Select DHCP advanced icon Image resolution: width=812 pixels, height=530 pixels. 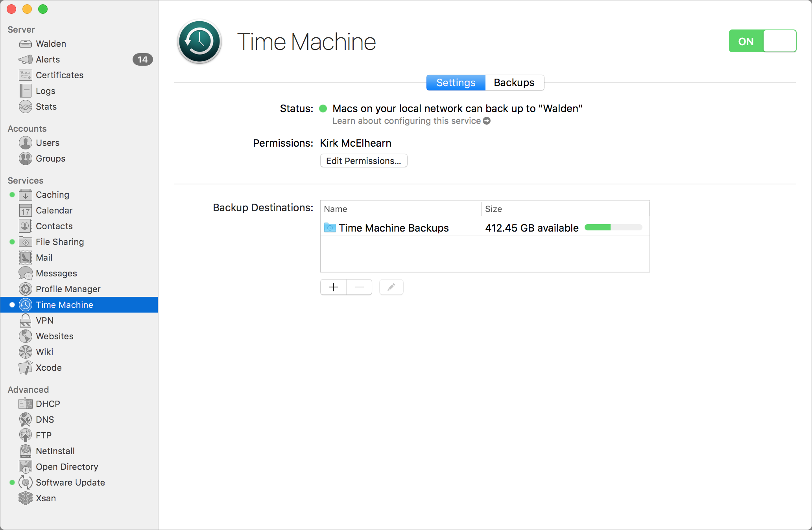point(26,404)
